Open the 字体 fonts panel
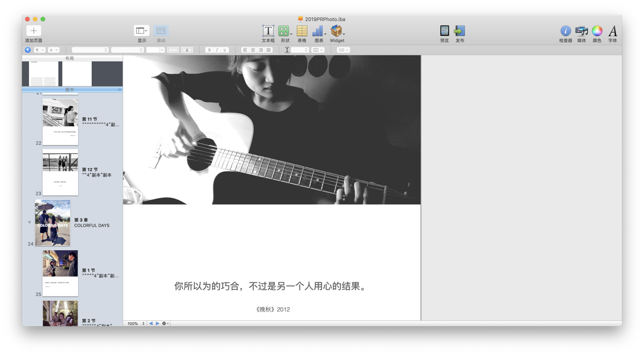Viewport: 644px width, 355px height. 612,31
